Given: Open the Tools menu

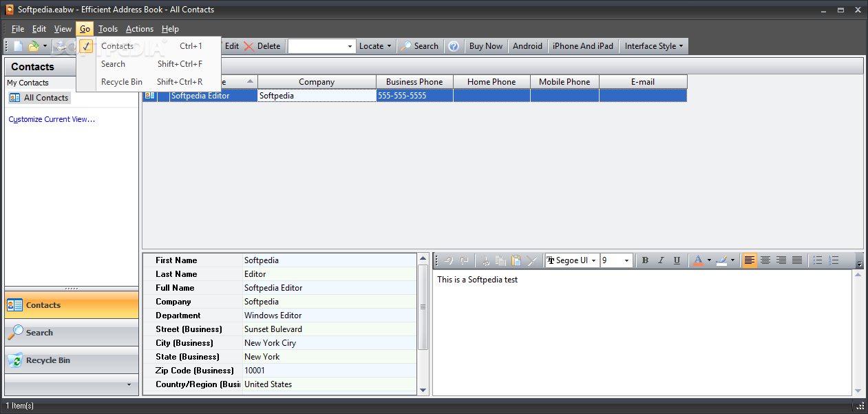Looking at the screenshot, I should 108,29.
